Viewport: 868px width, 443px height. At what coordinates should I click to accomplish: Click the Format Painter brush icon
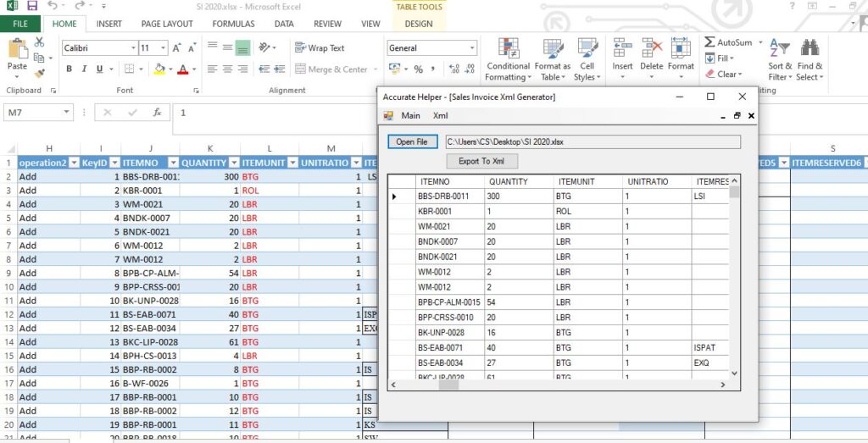pos(39,73)
